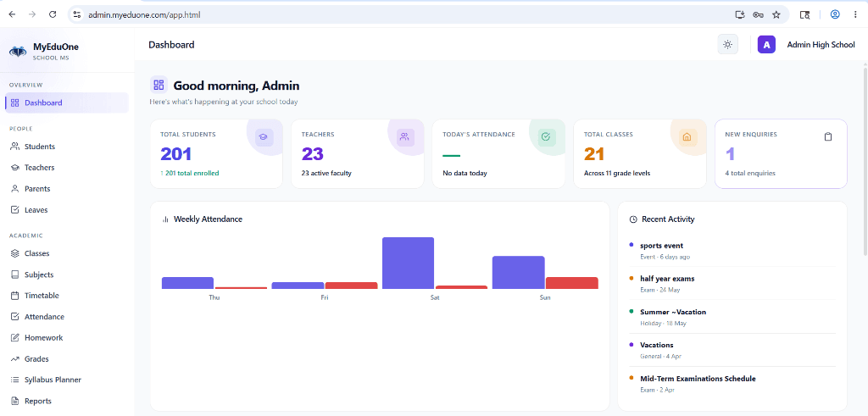
Task: Open the New Enquiries card
Action: pos(781,154)
